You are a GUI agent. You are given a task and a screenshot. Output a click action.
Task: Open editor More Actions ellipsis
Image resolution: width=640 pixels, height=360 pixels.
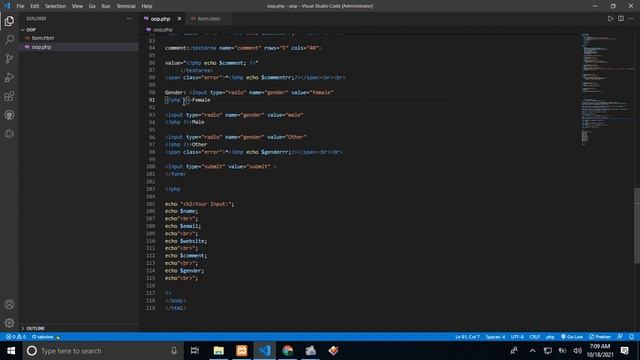click(631, 18)
